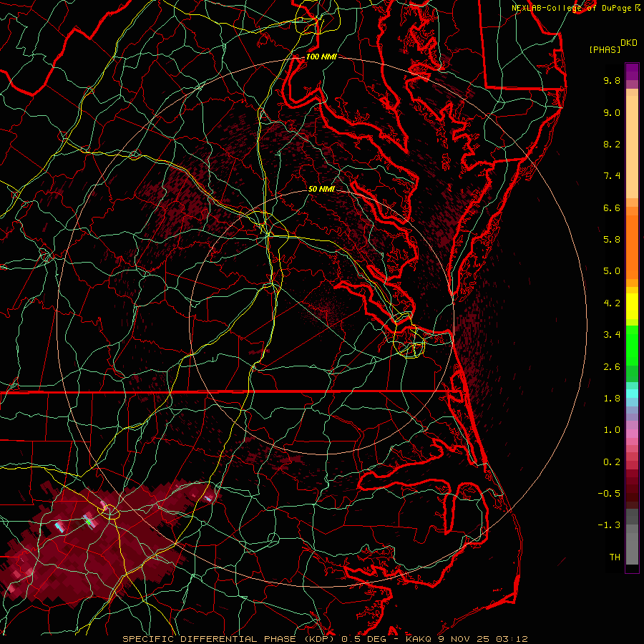Pick the yellow band of the color scale
Screen dimensions: 644x644
[632, 306]
